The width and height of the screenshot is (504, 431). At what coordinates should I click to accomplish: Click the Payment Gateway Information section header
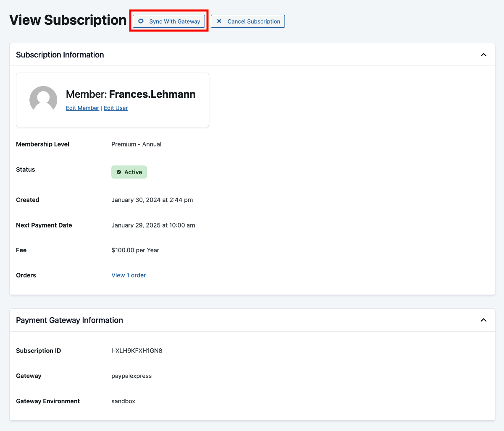pos(69,319)
